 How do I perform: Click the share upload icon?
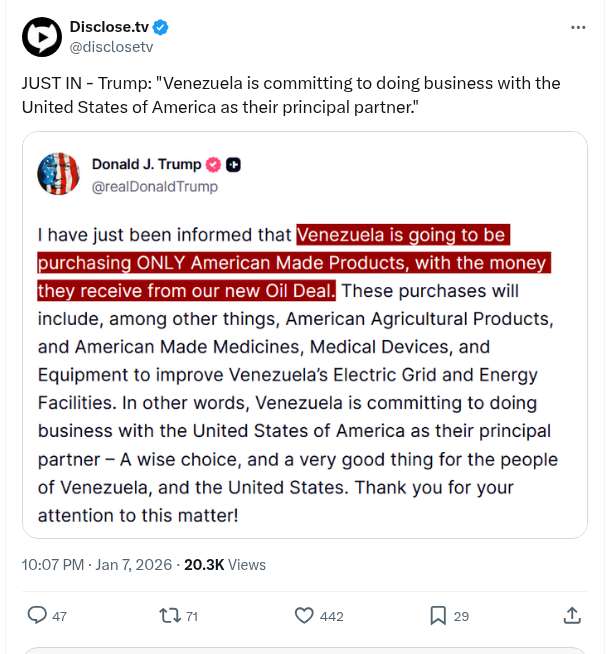[x=572, y=615]
